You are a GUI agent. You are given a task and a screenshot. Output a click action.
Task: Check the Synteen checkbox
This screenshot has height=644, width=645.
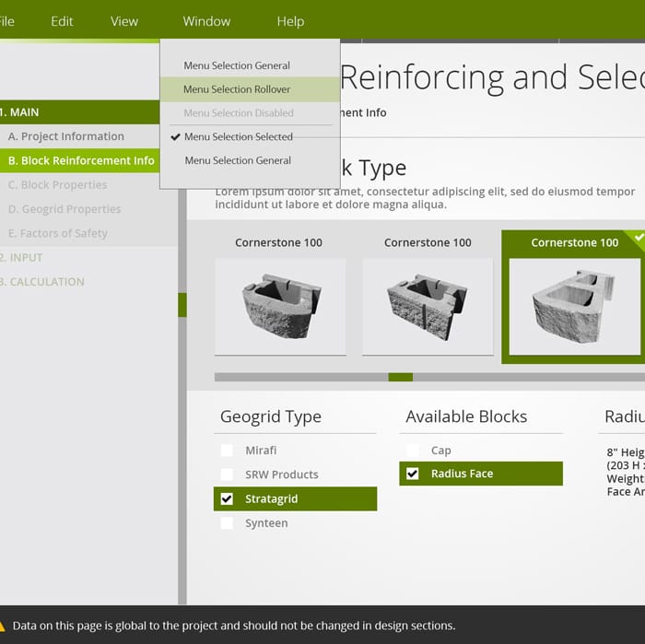coord(227,523)
